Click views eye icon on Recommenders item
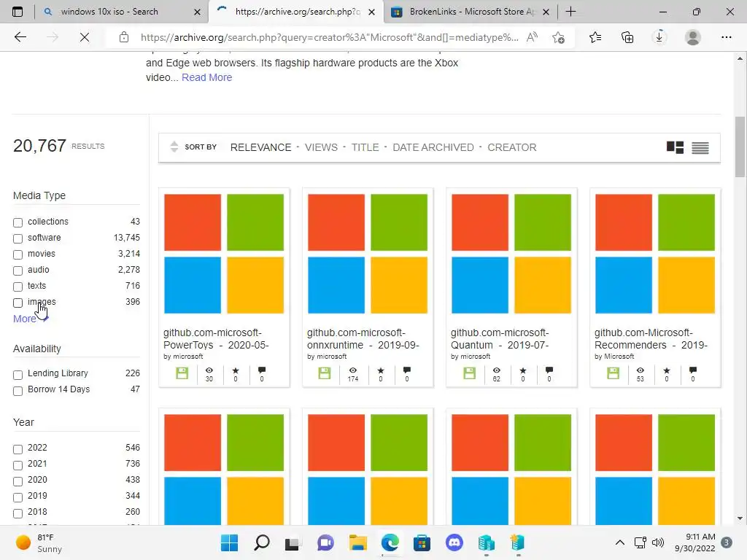Viewport: 747px width, 560px height. tap(640, 370)
